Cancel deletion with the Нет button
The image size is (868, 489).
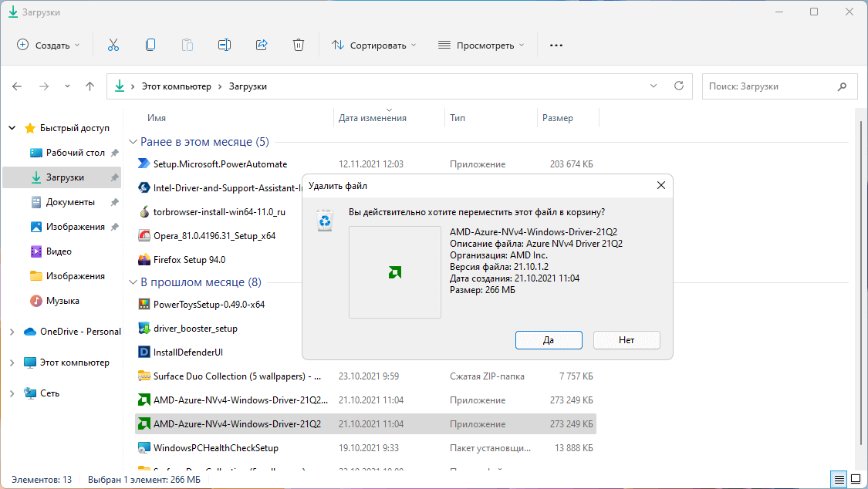tap(627, 340)
